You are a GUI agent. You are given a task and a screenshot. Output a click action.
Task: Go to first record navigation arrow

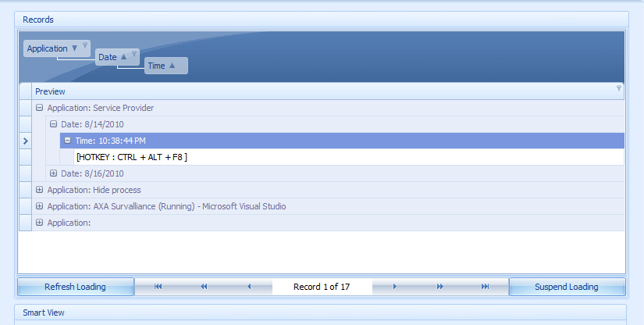point(158,287)
